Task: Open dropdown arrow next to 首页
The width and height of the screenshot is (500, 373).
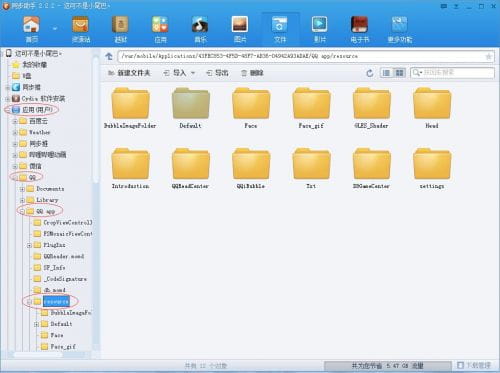Action: tap(55, 29)
